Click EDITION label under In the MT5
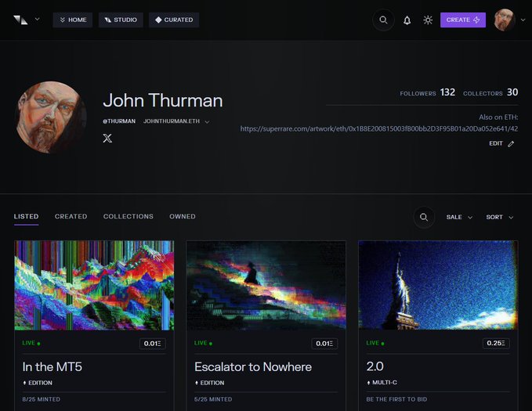The width and height of the screenshot is (532, 411). point(38,383)
